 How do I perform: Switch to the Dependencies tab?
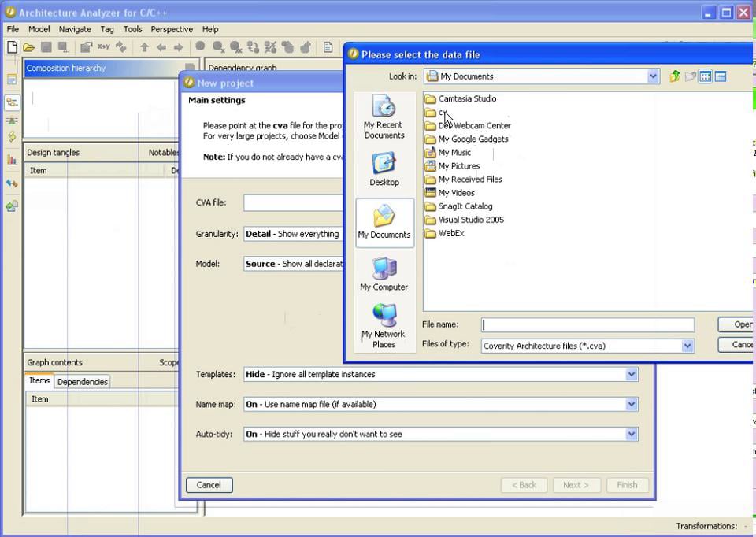pos(83,382)
